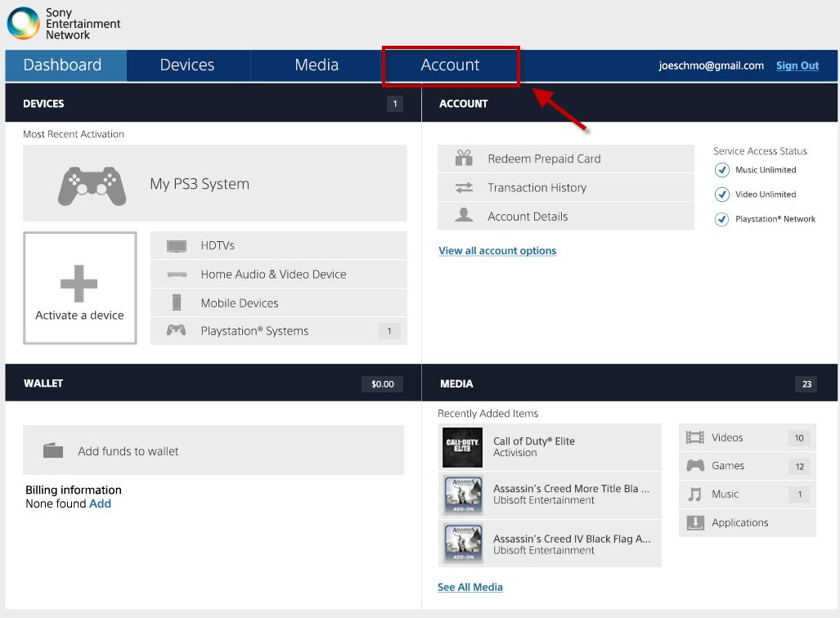Click the Wallet $0.00 balance badge
Viewport: 840px width, 618px height.
click(383, 384)
